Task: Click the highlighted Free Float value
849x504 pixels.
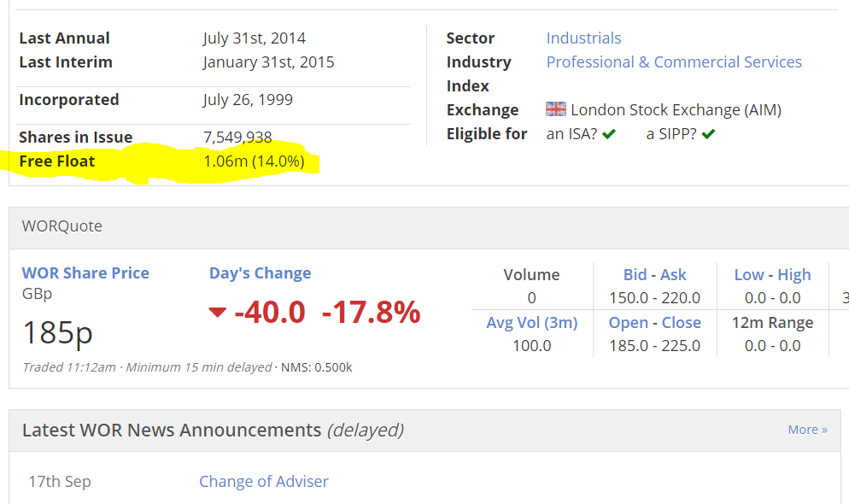Action: coord(254,161)
